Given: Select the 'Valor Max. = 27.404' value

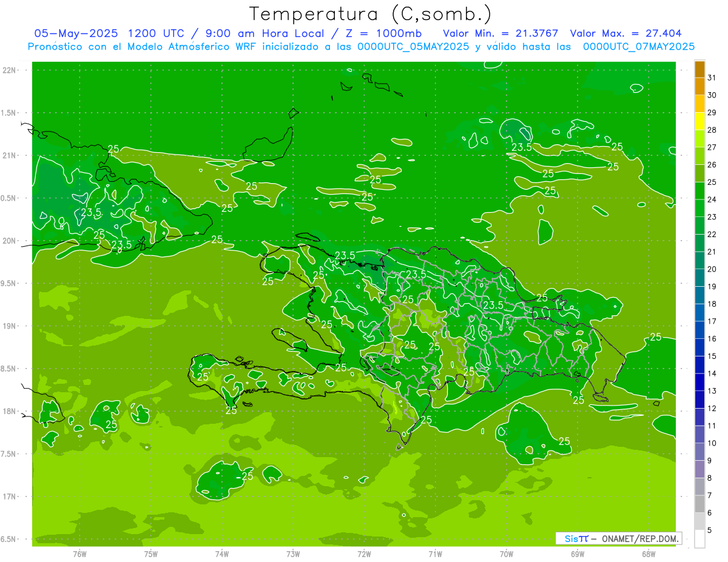Looking at the screenshot, I should [626, 33].
